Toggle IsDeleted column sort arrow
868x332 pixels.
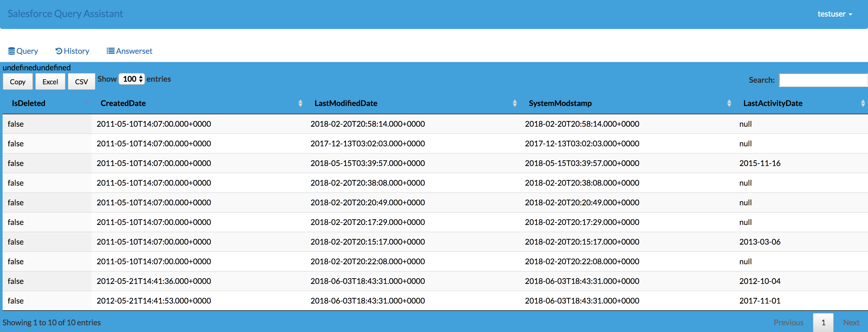[x=87, y=101]
